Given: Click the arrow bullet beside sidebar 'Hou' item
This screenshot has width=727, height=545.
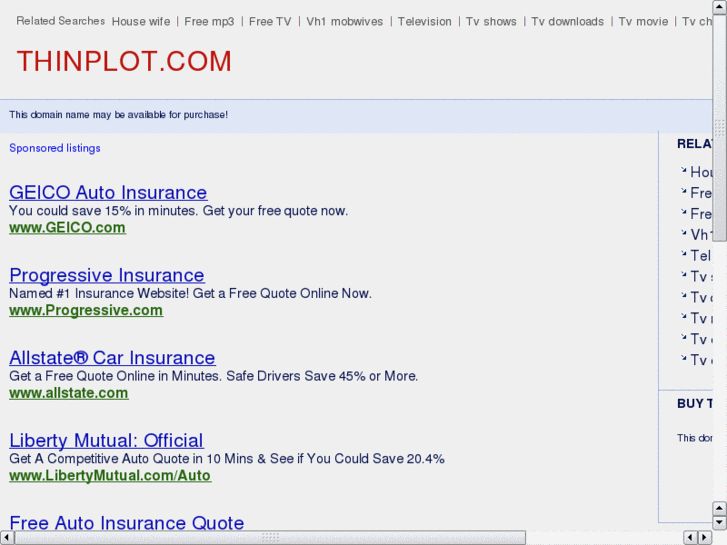Looking at the screenshot, I should pos(683,170).
